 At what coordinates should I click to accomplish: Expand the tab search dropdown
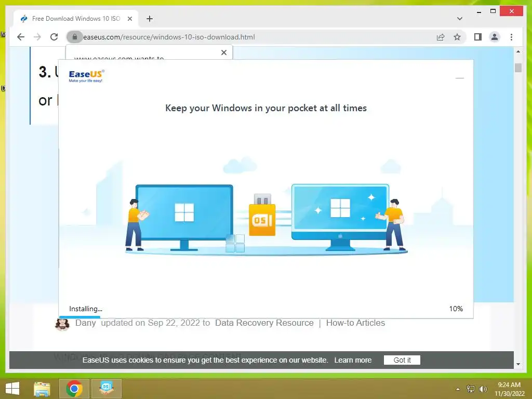point(459,19)
